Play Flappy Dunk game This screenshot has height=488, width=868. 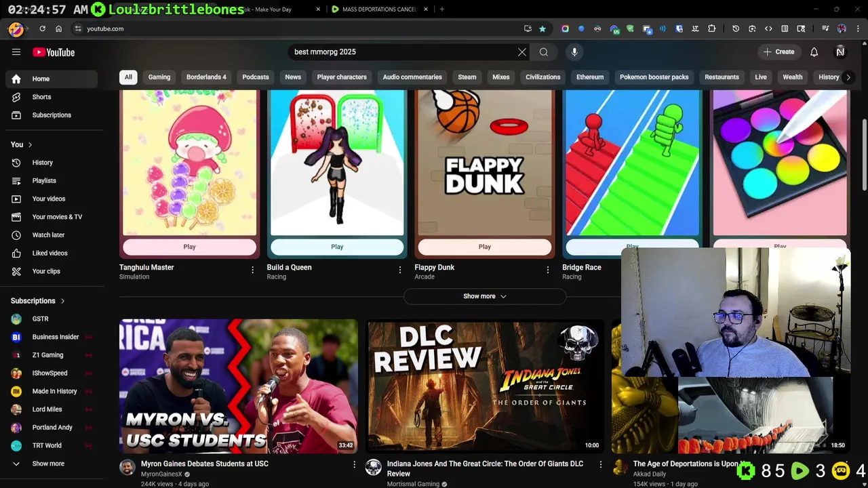point(485,247)
